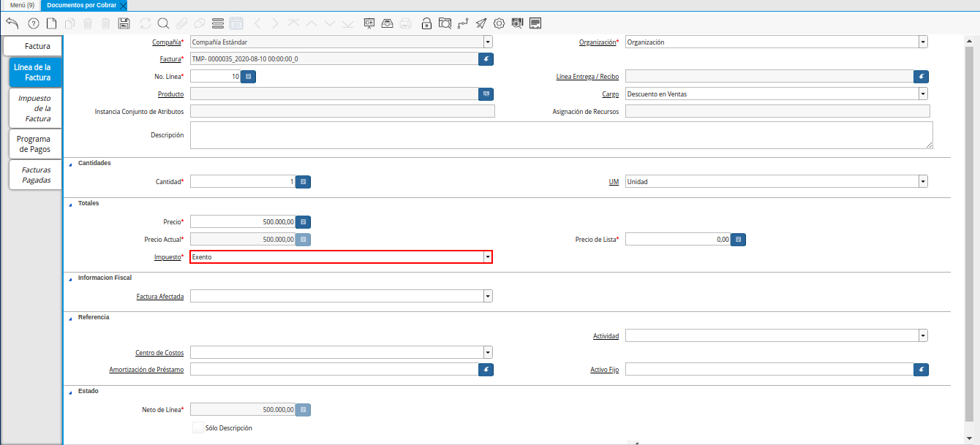Open calculator button next to Precio

[304, 221]
